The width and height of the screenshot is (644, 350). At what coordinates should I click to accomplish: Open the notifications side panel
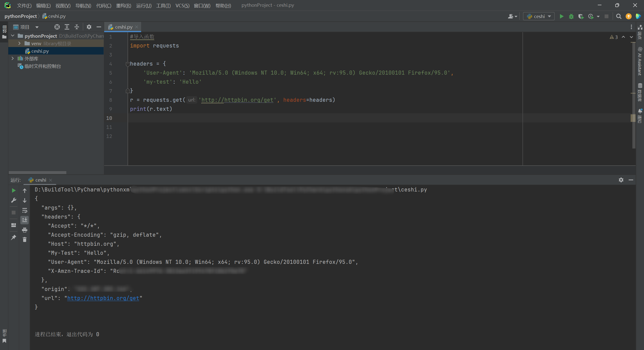point(640,116)
